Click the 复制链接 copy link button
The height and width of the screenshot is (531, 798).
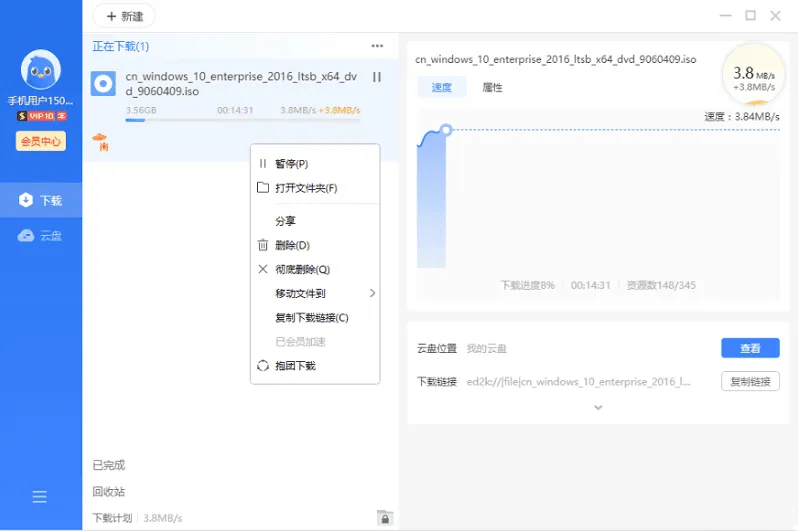750,381
